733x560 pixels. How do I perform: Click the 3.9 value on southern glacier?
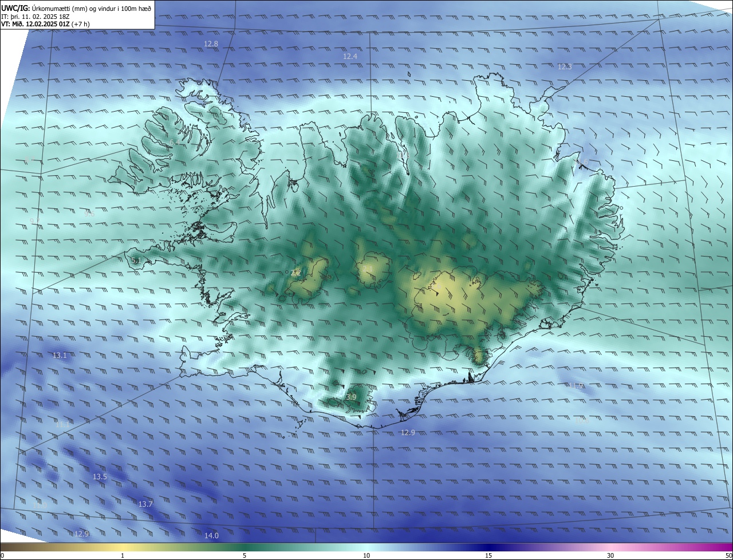[x=351, y=397]
